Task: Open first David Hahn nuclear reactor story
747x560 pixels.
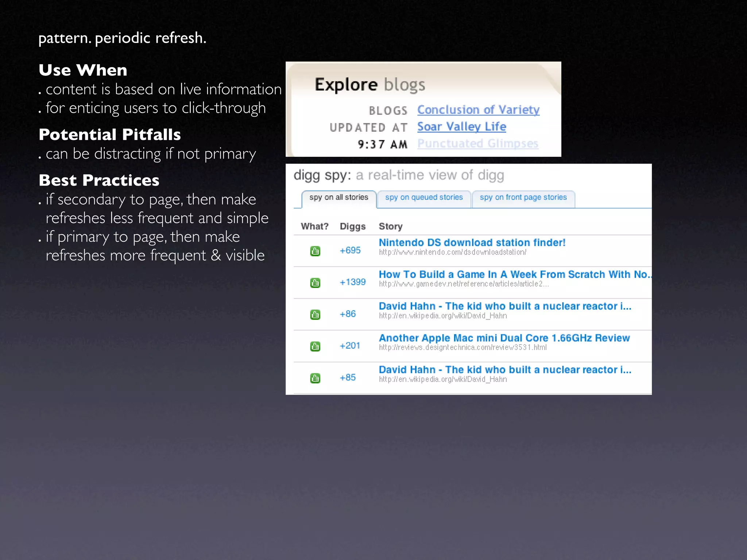Action: tap(505, 306)
